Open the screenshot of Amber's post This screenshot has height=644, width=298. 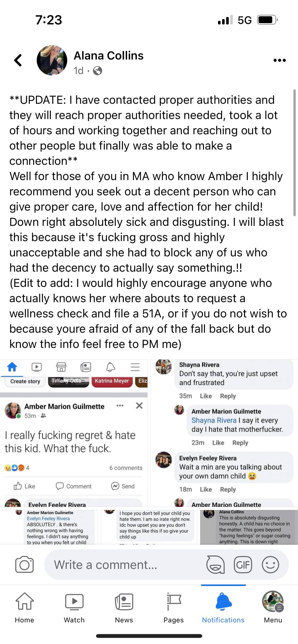(x=74, y=433)
